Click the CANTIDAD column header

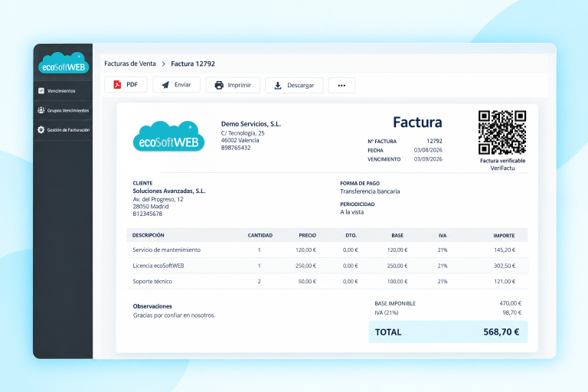pos(260,236)
